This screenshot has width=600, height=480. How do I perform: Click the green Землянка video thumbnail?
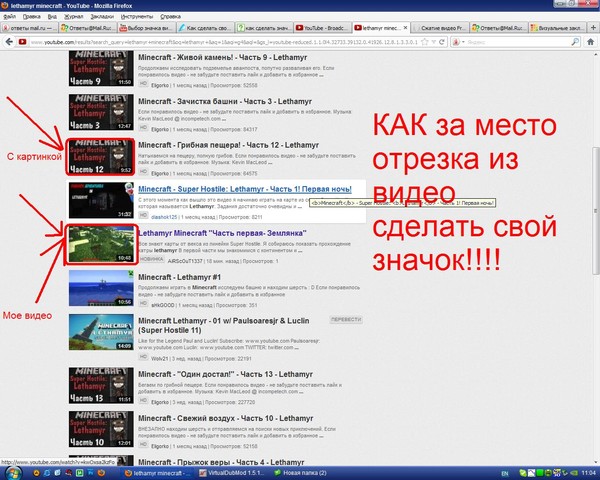point(101,244)
